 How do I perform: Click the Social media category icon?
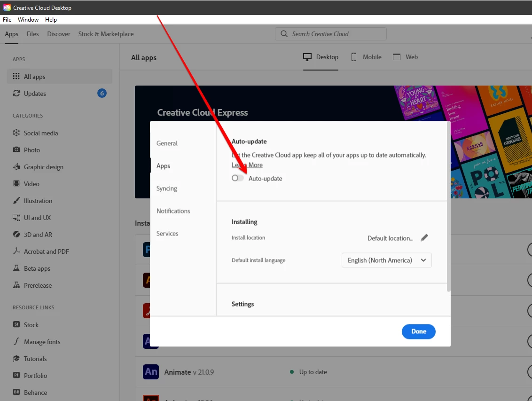tap(16, 133)
